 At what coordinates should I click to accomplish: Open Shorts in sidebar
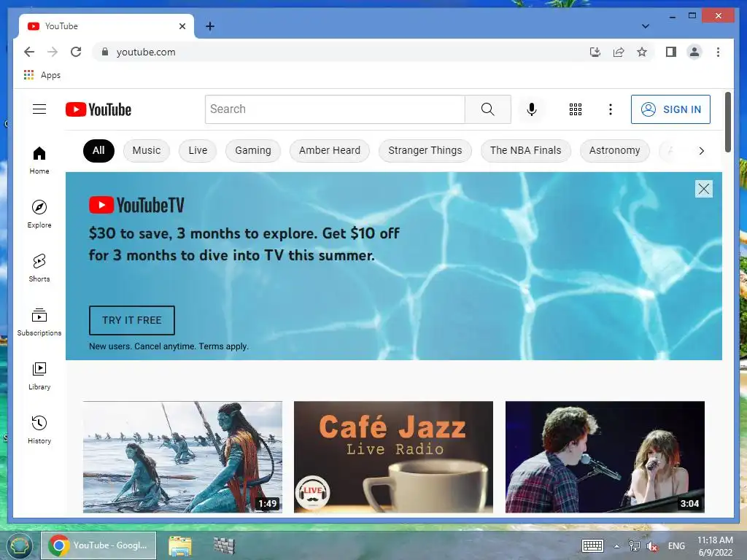coord(39,268)
